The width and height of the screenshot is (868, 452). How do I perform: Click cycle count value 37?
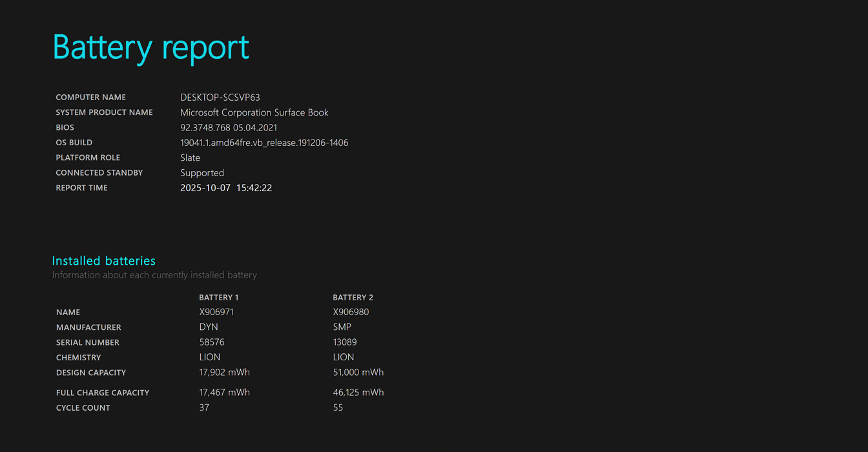204,407
